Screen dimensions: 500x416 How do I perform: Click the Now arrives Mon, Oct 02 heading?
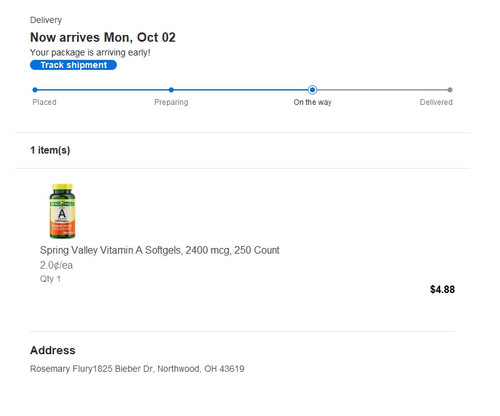pos(103,37)
